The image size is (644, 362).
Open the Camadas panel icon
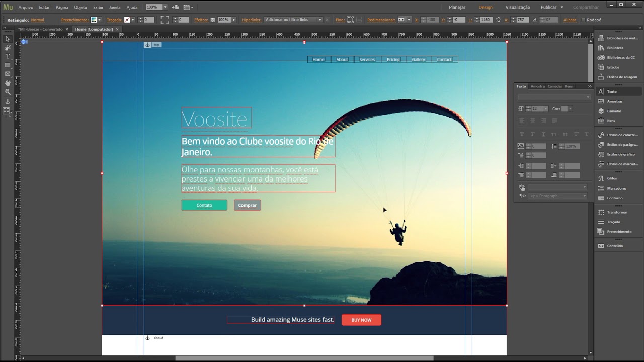point(601,111)
